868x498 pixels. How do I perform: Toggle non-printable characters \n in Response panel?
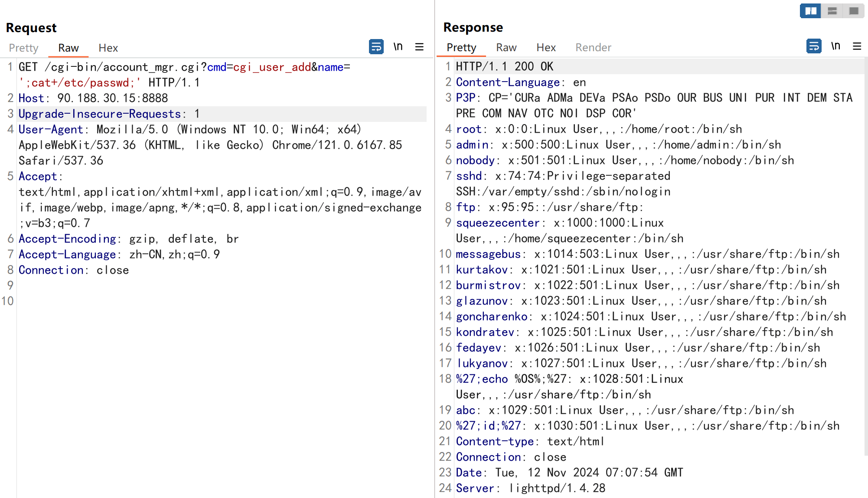click(x=835, y=46)
